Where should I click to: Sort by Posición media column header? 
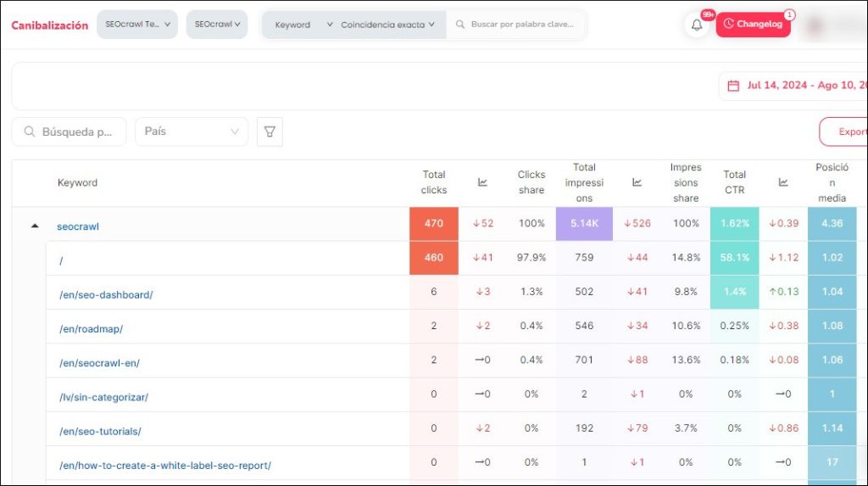[x=832, y=182]
